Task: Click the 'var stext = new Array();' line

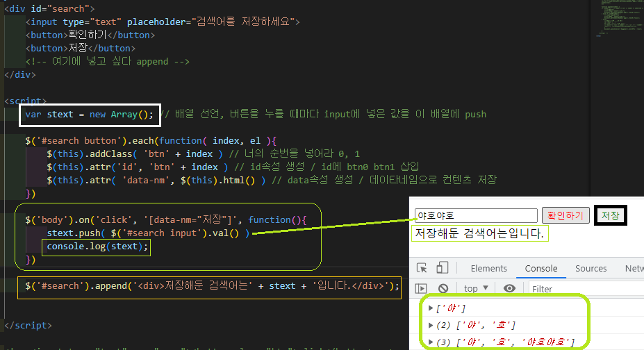Action: tap(89, 115)
